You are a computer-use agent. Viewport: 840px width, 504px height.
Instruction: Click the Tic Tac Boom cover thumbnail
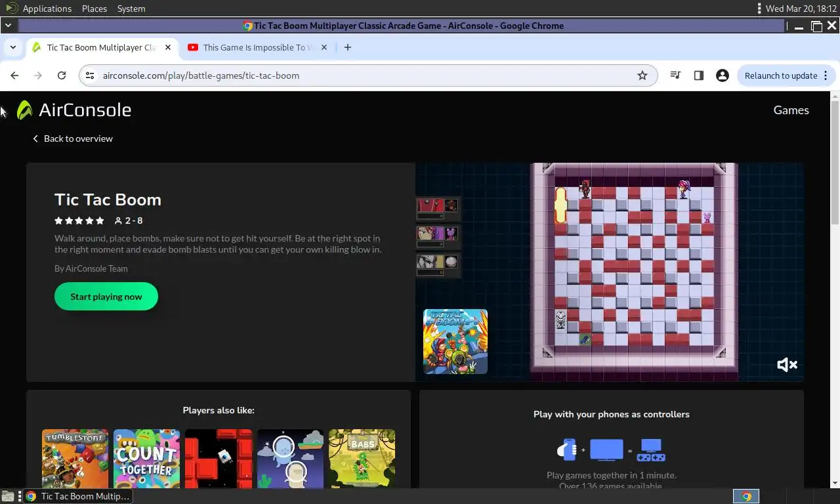pyautogui.click(x=455, y=341)
